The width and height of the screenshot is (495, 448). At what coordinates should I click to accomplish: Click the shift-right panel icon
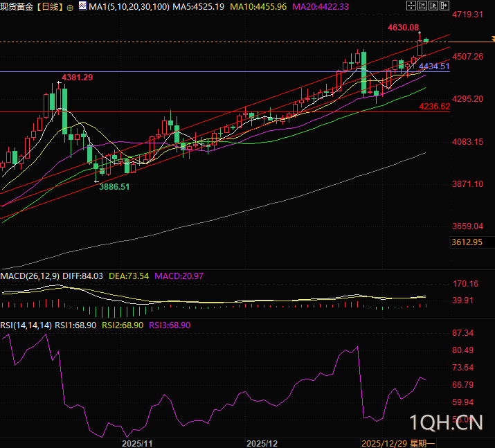[444, 6]
